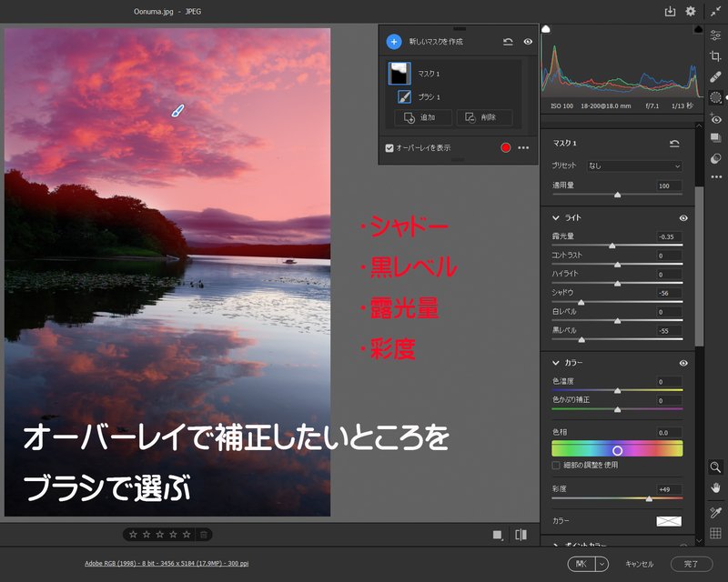Click the 完了 done button
Viewport: 728px width, 582px height.
[x=692, y=564]
